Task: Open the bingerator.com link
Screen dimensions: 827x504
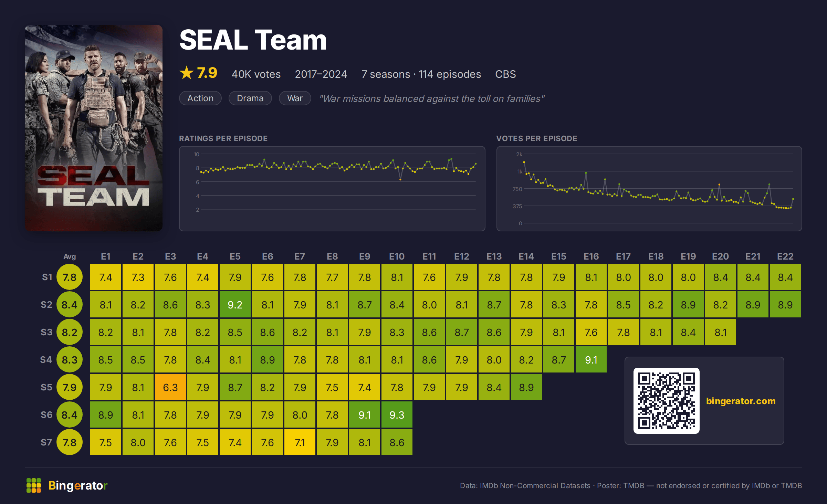Action: (x=741, y=401)
